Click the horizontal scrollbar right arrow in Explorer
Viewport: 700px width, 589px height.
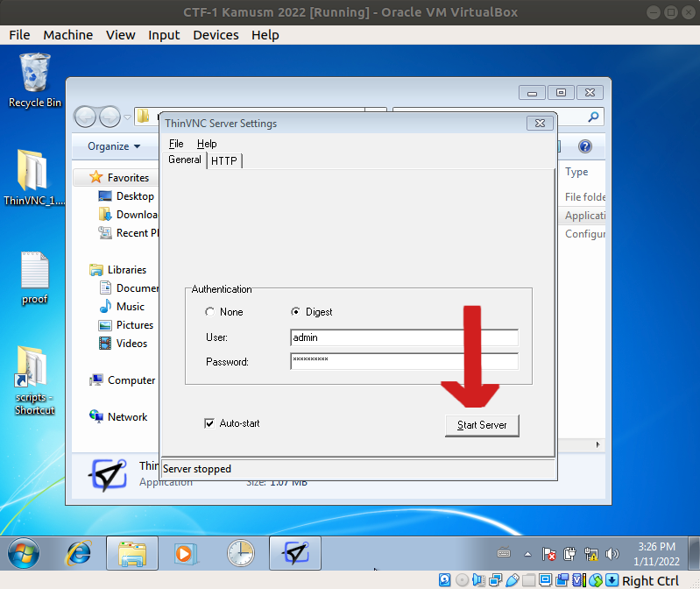597,444
